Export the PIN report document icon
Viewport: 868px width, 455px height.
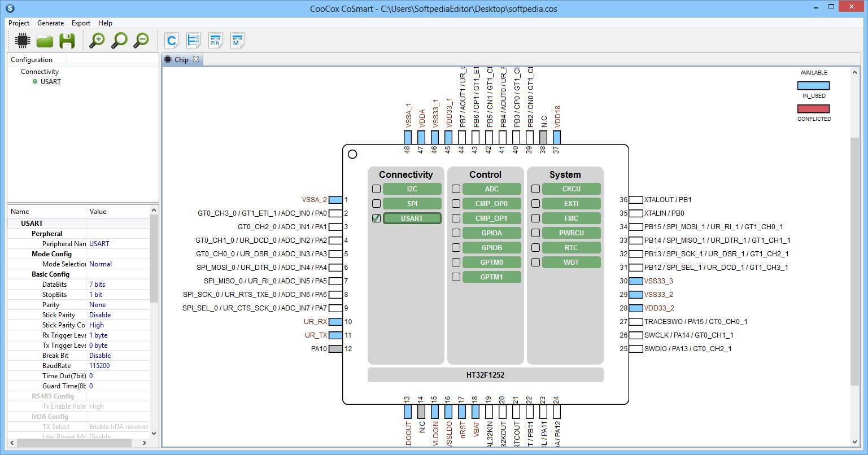pyautogui.click(x=215, y=41)
